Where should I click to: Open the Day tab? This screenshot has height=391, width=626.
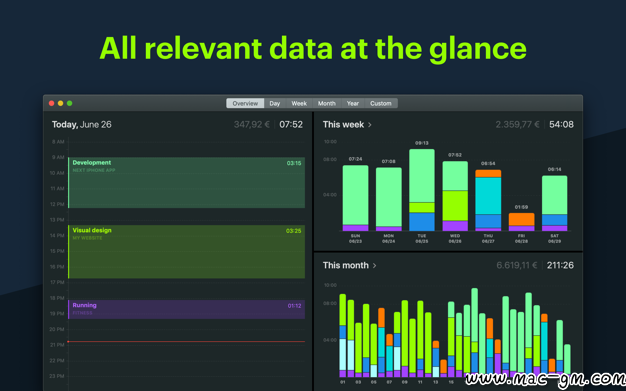[275, 103]
